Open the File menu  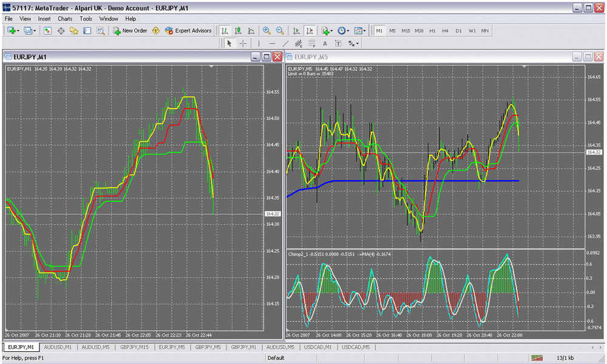pos(8,19)
